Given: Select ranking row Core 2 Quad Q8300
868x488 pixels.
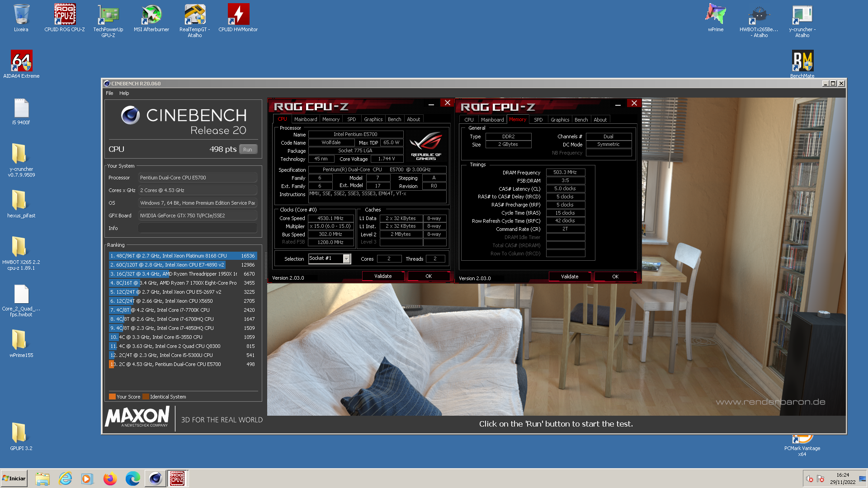Looking at the screenshot, I should click(x=183, y=346).
